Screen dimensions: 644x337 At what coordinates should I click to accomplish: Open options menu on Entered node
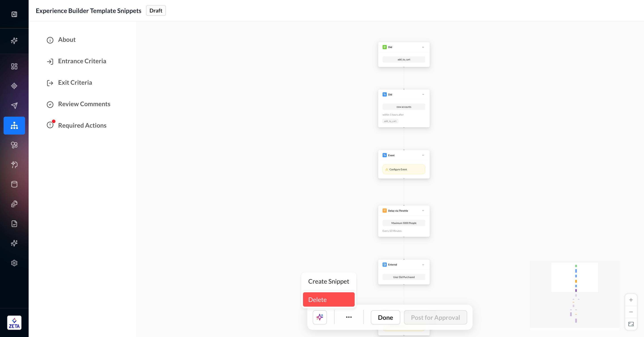(x=423, y=265)
